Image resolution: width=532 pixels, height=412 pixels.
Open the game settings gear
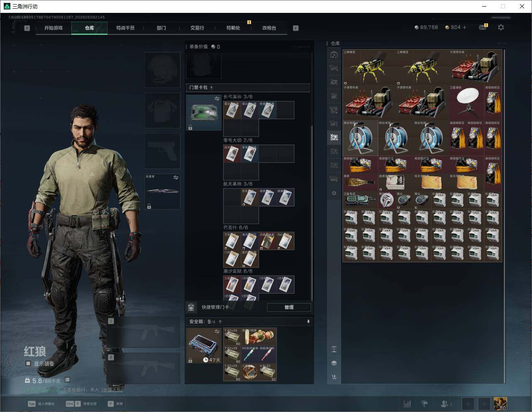tap(501, 27)
